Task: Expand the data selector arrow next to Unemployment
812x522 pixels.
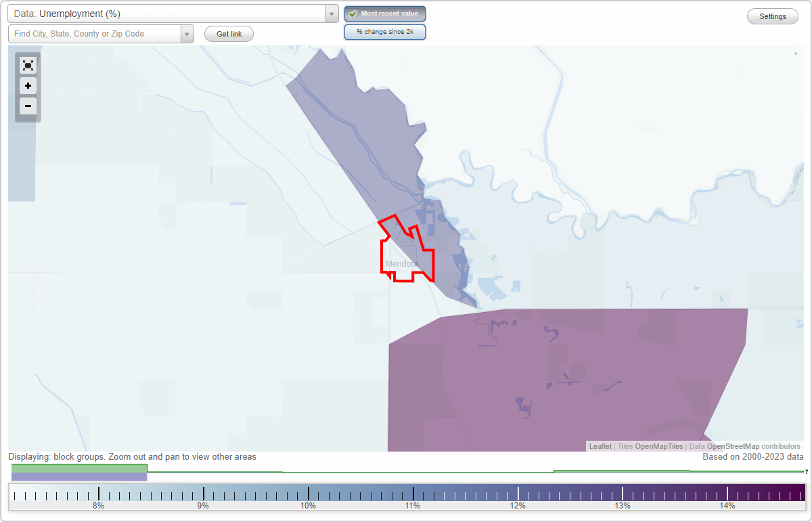Action: 330,13
